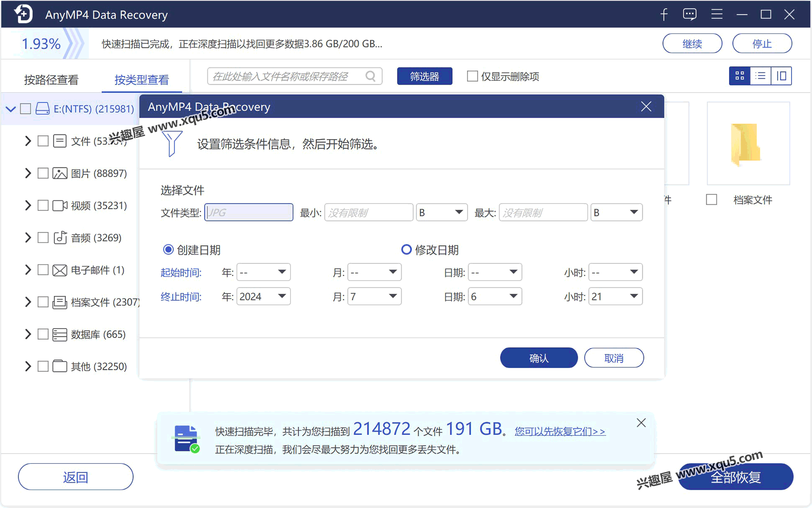
Task: Click the 返回 back button
Action: point(75,477)
